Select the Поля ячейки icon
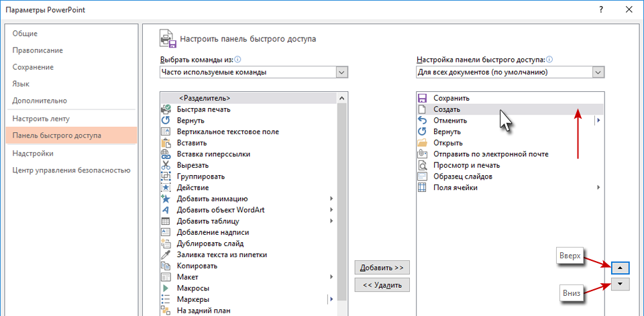 (422, 187)
